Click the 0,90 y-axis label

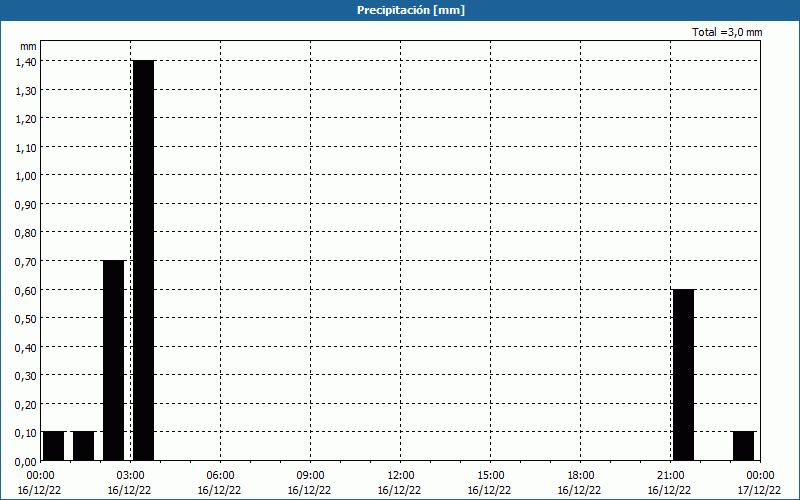tap(26, 205)
